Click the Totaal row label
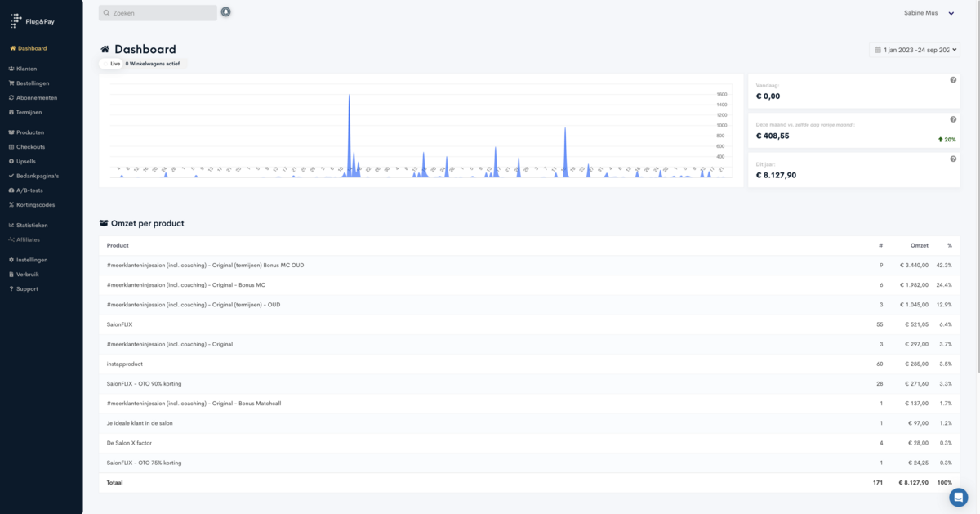Image resolution: width=980 pixels, height=514 pixels. (114, 483)
